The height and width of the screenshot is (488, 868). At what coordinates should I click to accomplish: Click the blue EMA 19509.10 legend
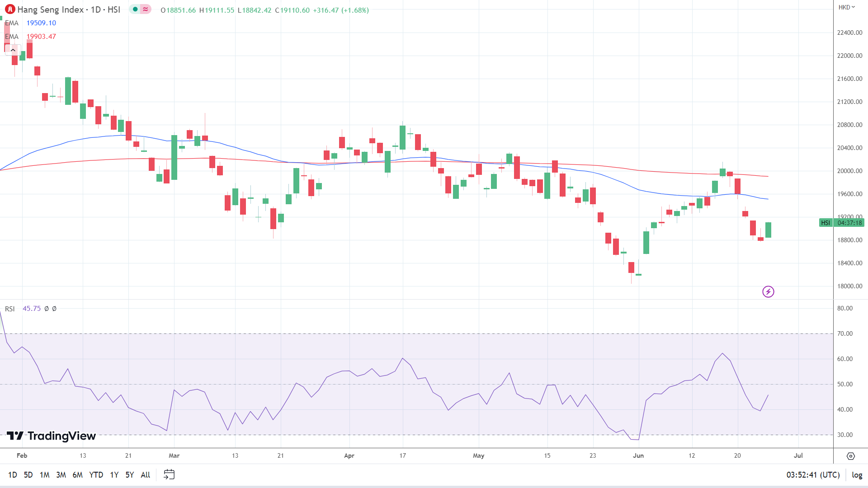point(30,23)
